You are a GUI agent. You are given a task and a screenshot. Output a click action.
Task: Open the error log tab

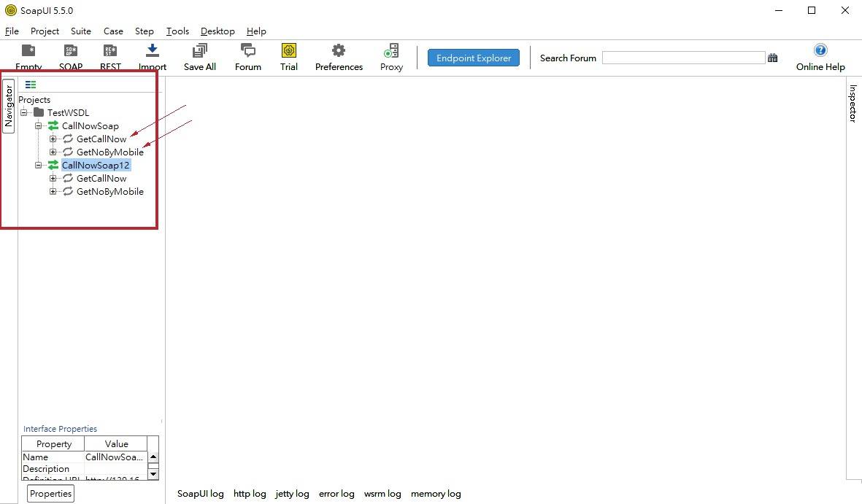(x=336, y=494)
